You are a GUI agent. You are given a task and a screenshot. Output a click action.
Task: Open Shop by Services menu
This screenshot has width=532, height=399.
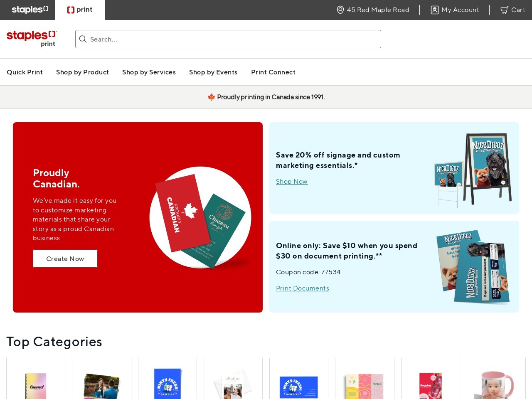tap(149, 72)
